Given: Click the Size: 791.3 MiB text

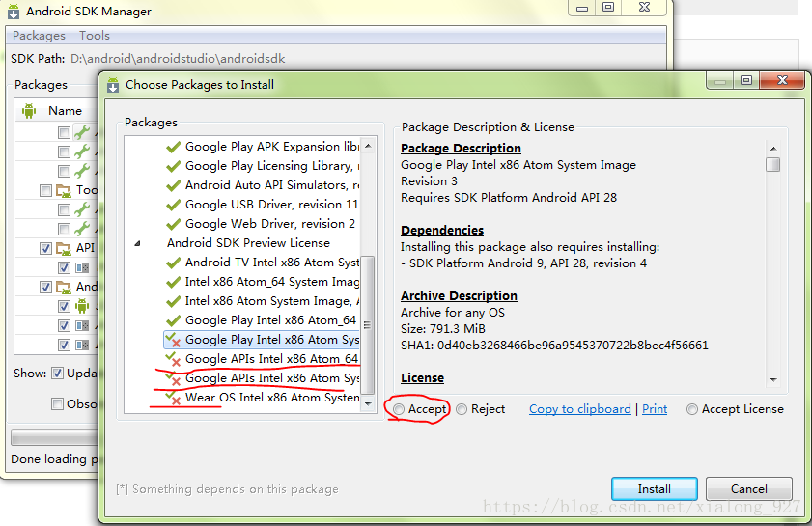Looking at the screenshot, I should pos(443,329).
